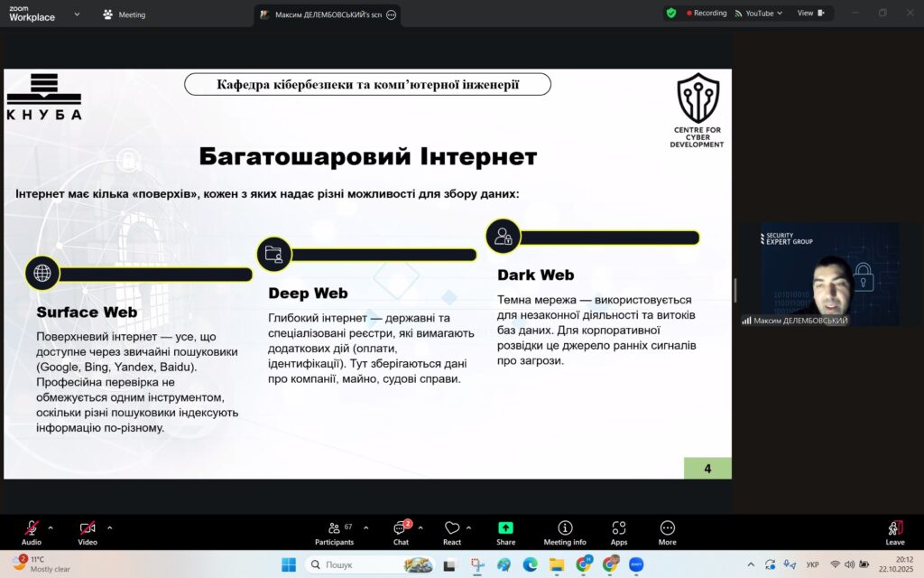Turn on camera with Video button

click(87, 531)
